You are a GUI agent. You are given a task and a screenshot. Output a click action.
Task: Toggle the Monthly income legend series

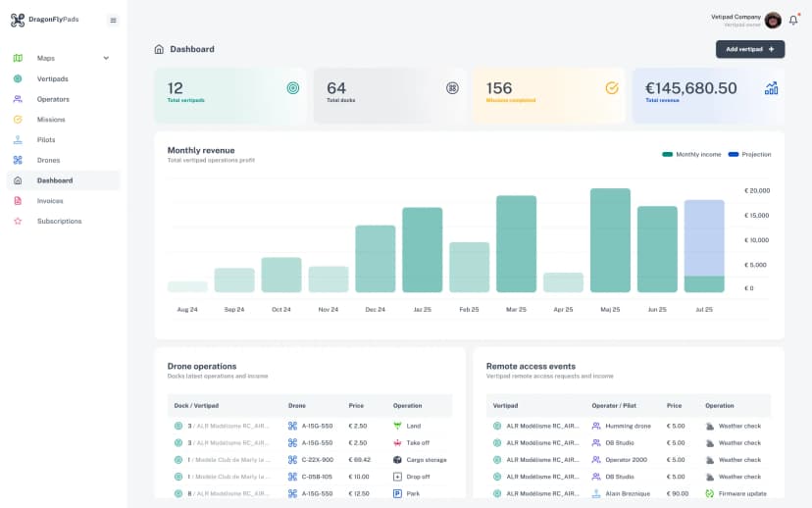click(691, 154)
